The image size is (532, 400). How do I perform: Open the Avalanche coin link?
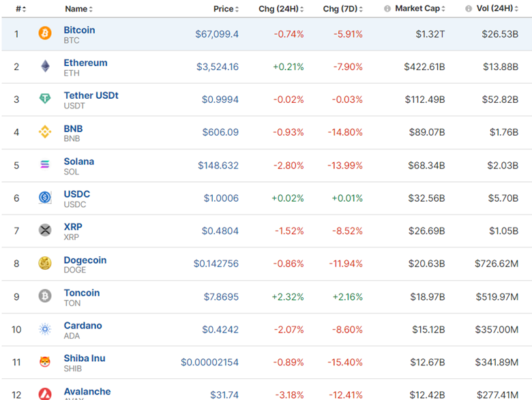coord(87,392)
